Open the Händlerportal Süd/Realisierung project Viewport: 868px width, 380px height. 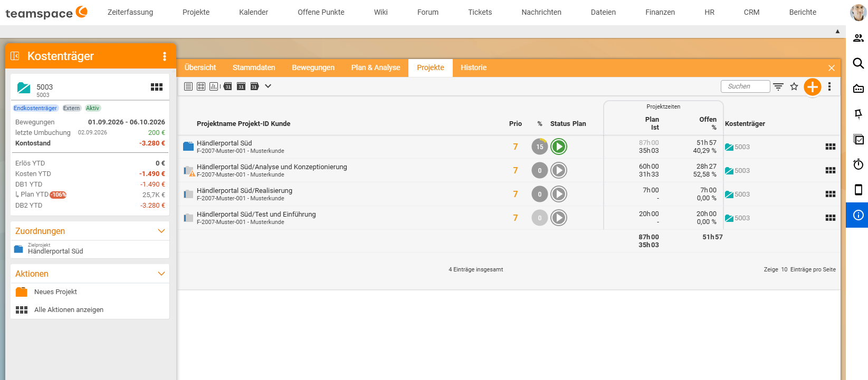coord(244,191)
